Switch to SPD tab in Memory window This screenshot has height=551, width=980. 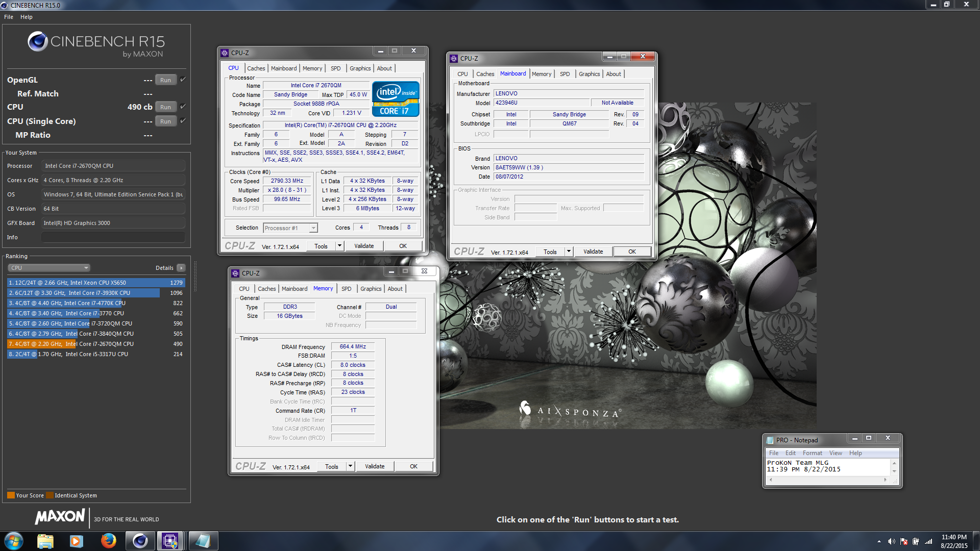[347, 289]
